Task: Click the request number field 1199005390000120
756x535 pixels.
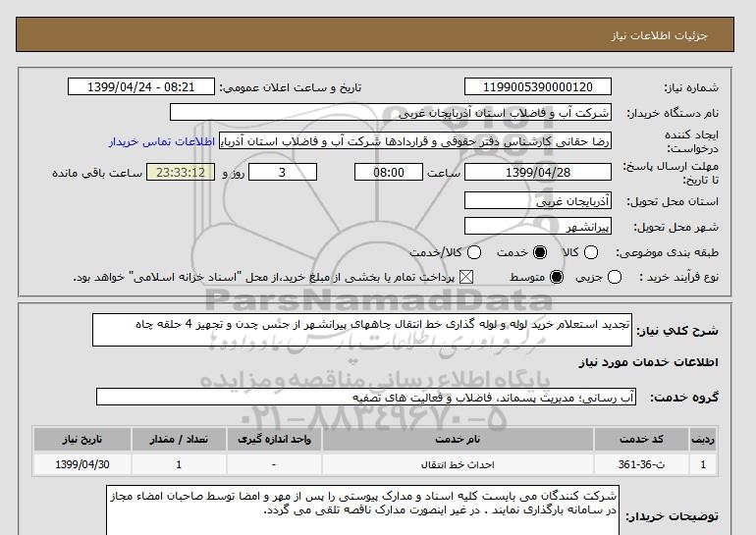Action: (538, 86)
